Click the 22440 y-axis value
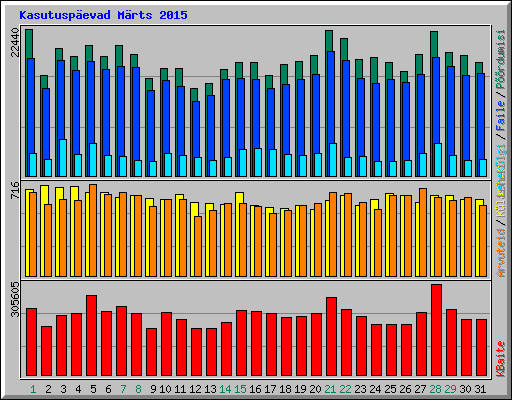 pyautogui.click(x=15, y=42)
